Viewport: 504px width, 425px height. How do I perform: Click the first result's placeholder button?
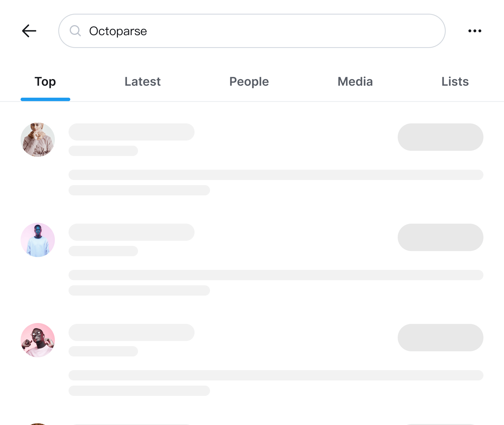(440, 137)
